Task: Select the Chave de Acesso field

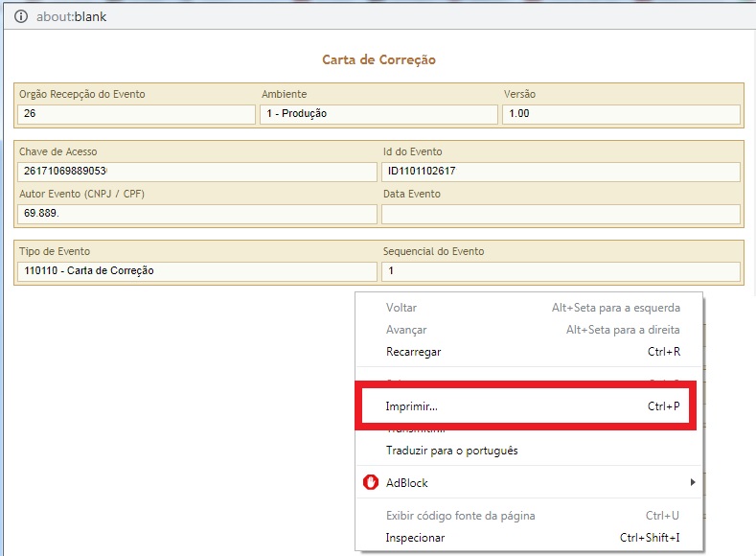Action: 196,172
